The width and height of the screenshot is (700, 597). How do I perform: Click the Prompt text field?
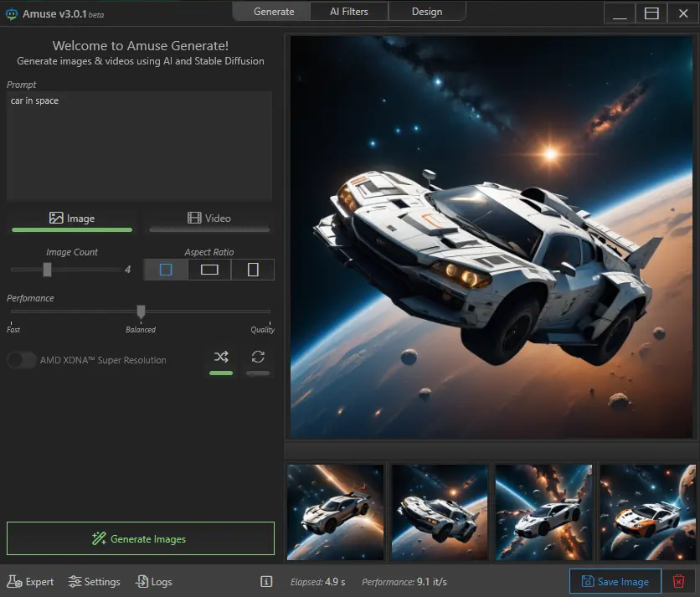click(x=139, y=146)
